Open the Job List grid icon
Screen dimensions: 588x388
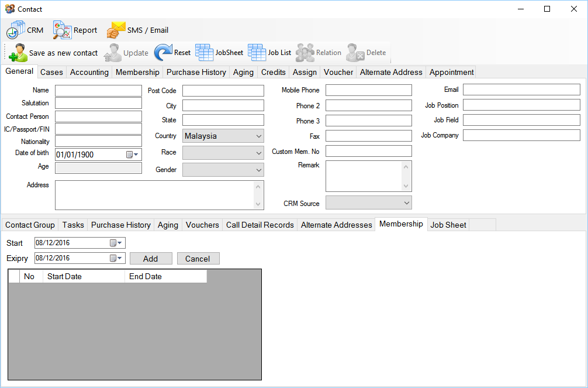(257, 53)
